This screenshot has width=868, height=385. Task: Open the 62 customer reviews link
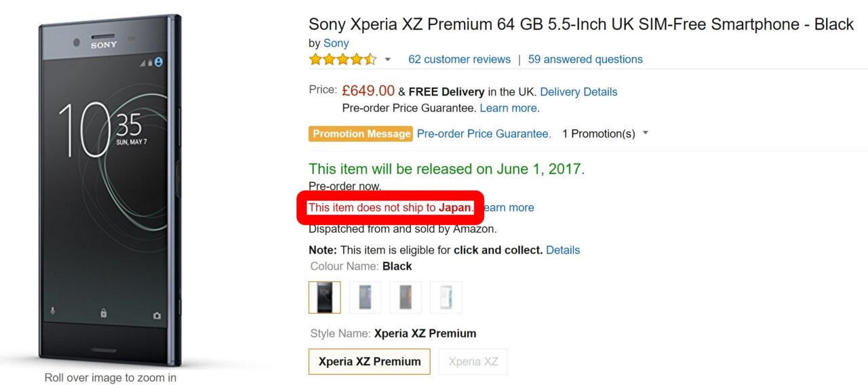coord(459,60)
